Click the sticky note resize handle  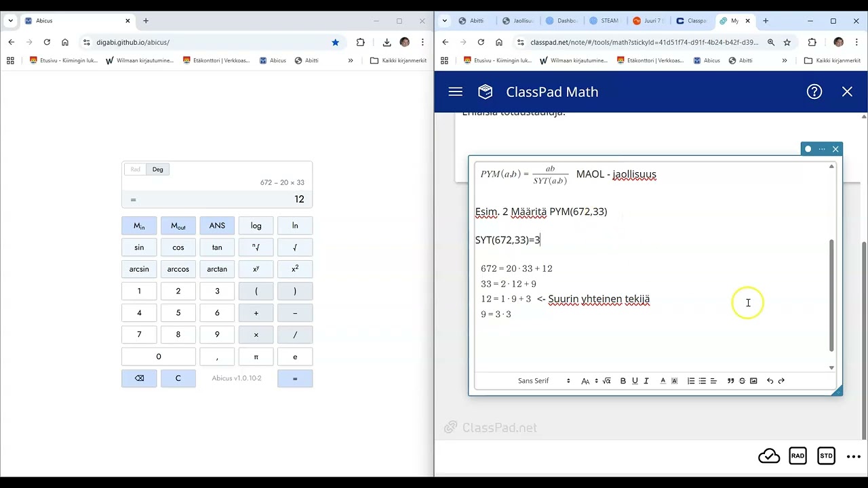837,390
